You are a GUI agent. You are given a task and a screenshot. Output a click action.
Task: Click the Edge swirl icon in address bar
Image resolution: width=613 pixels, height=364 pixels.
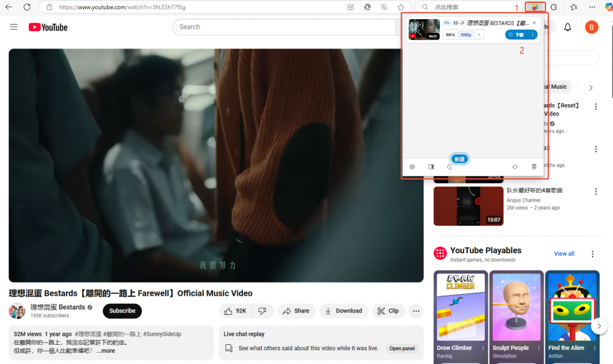point(368,7)
